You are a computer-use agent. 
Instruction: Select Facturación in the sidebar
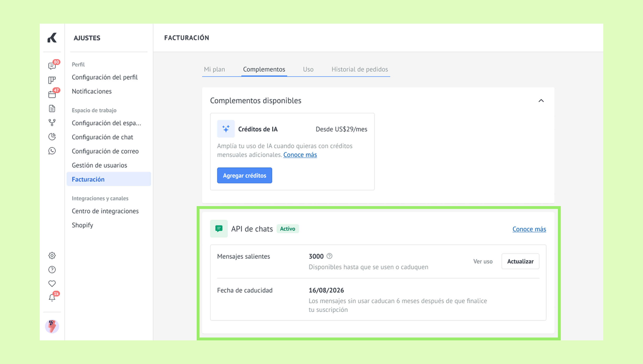(109, 179)
